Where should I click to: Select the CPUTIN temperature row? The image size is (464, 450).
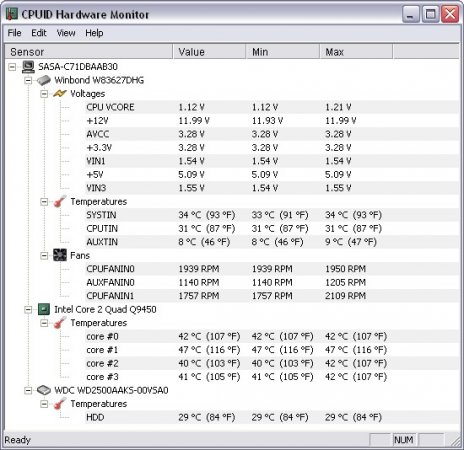(x=272, y=229)
